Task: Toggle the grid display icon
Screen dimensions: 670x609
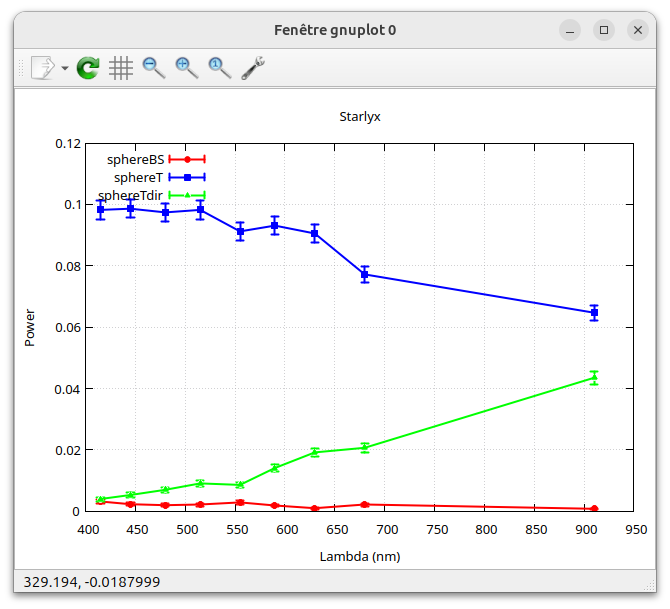Action: coord(121,68)
